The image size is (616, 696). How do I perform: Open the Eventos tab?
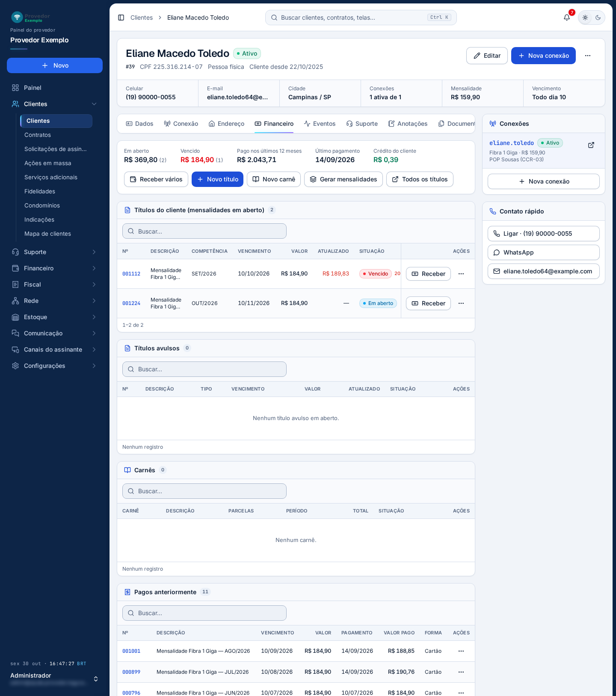(320, 124)
